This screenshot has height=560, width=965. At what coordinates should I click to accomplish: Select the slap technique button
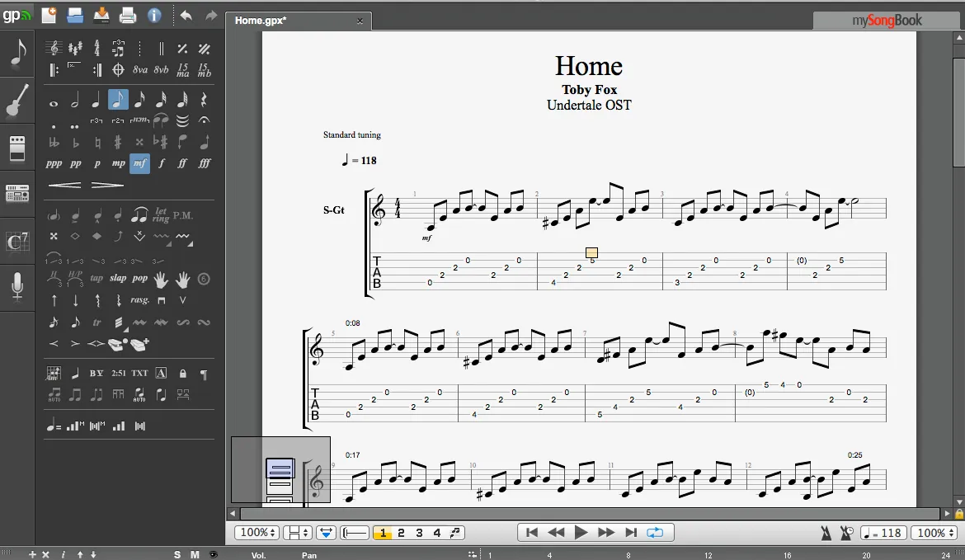tap(118, 278)
